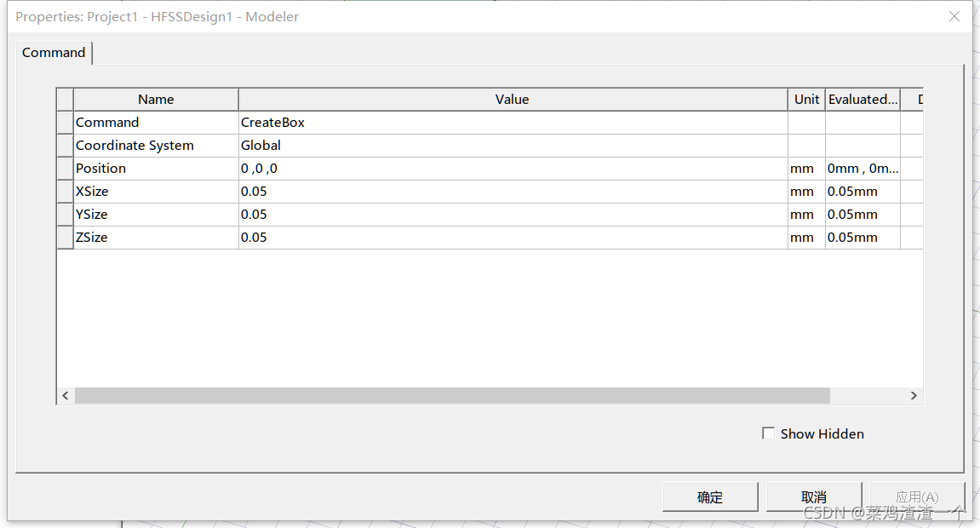
Task: Click the left arrow of horizontal scrollbar
Action: coord(66,395)
